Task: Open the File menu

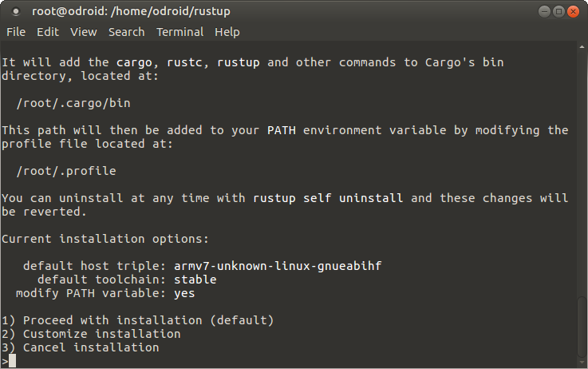Action: point(16,32)
